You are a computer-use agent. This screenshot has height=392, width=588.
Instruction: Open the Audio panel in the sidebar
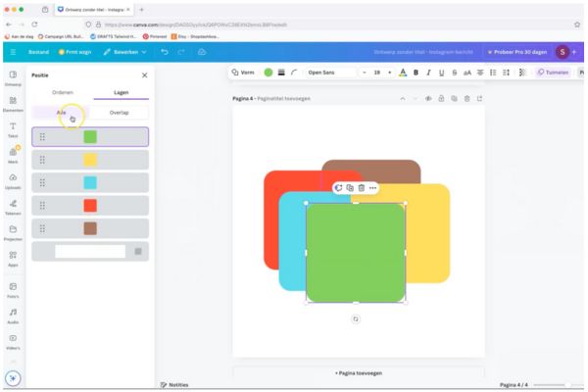point(13,316)
